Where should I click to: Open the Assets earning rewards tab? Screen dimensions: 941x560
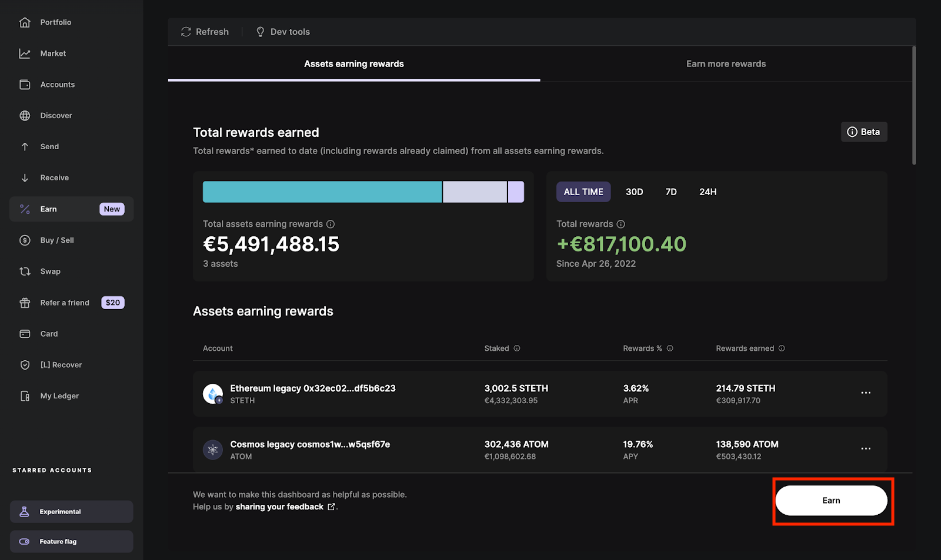(353, 63)
